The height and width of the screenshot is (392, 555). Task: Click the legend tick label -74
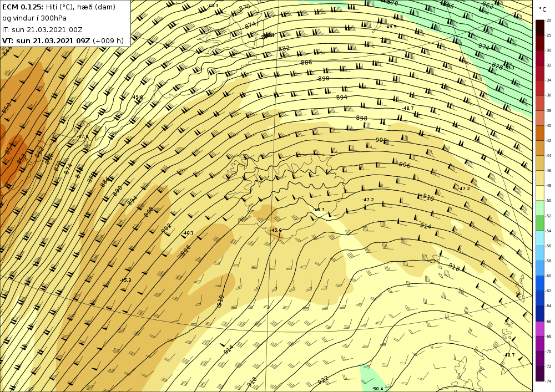pyautogui.click(x=549, y=381)
